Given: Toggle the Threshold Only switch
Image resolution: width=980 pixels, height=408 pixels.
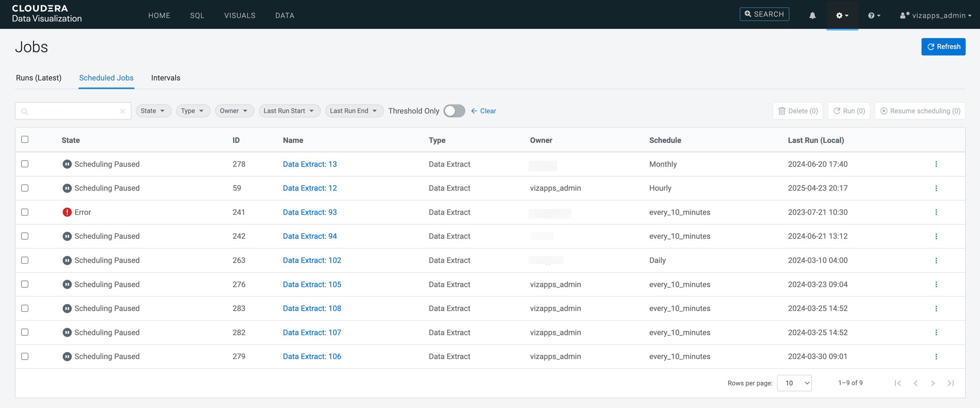Looking at the screenshot, I should pos(454,111).
